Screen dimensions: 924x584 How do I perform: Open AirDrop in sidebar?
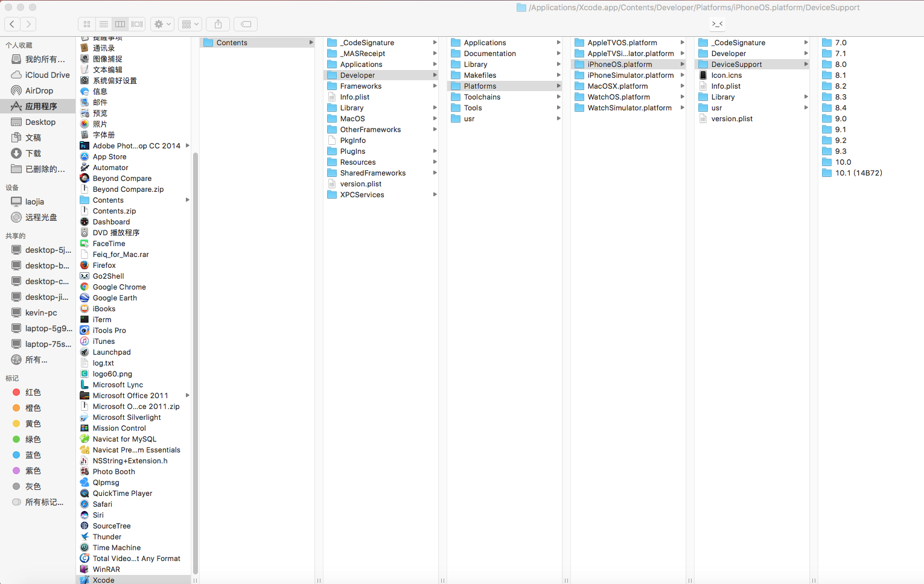click(33, 90)
